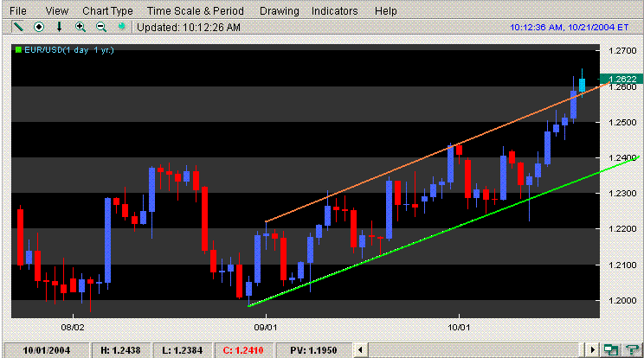Screen dimensions: 644x358
Task: Click the 1.2700 price axis label
Action: tap(622, 50)
